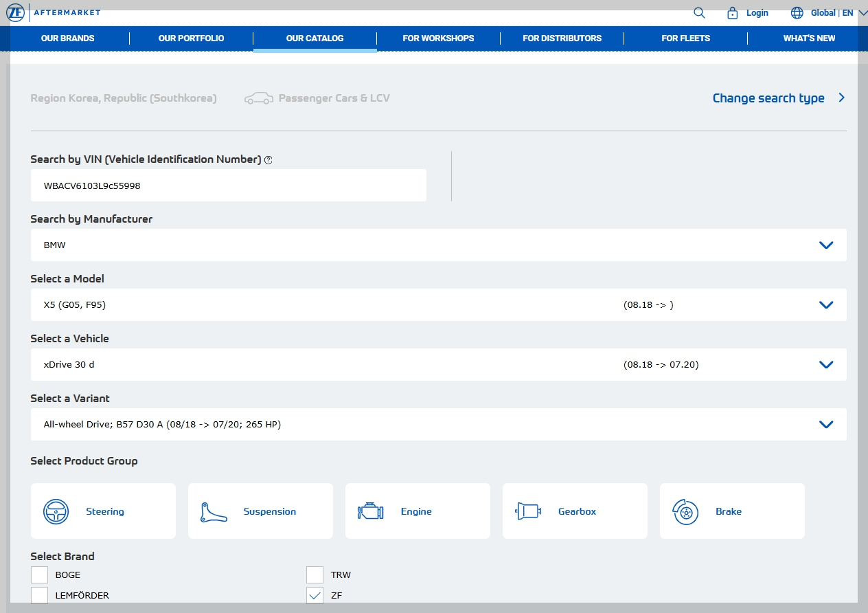The width and height of the screenshot is (868, 613).
Task: Open FOR DISTRIBUTORS menu
Action: [x=562, y=38]
